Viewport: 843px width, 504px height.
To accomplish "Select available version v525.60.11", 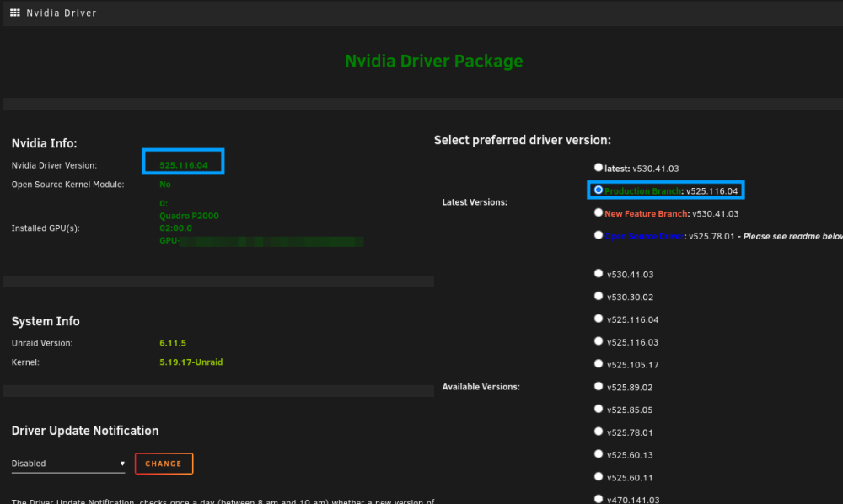I will [x=598, y=476].
